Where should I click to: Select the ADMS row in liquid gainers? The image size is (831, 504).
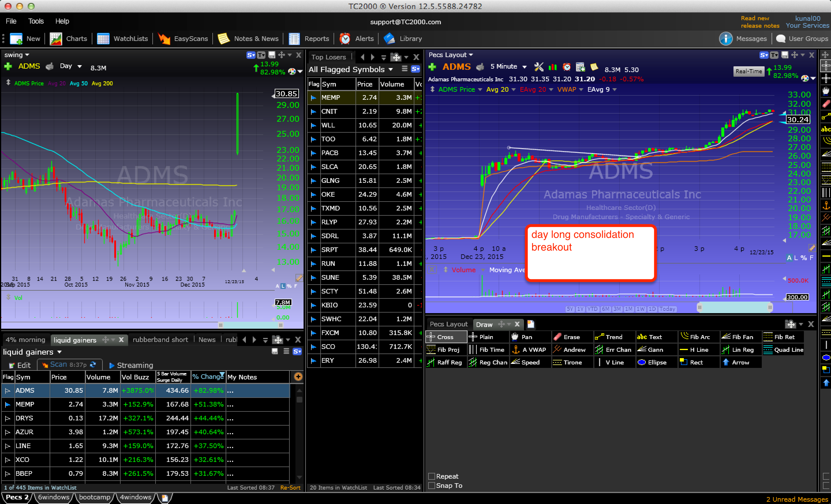tap(146, 390)
